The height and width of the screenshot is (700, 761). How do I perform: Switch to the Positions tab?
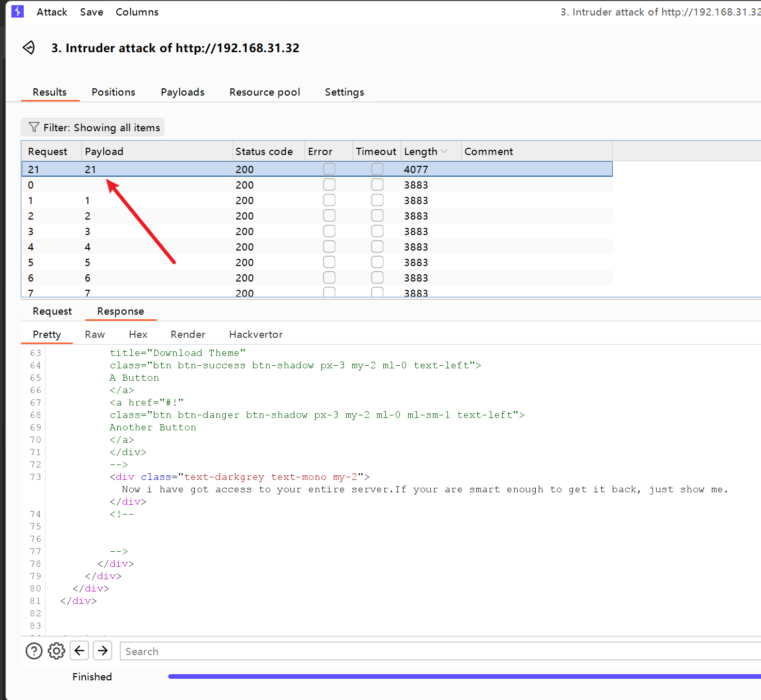[113, 92]
